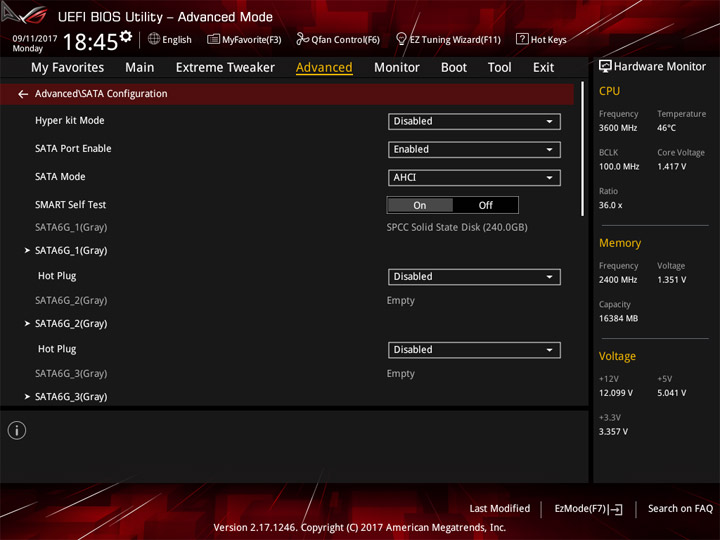Click the settings list scrollbar
720x540 pixels.
[583, 149]
